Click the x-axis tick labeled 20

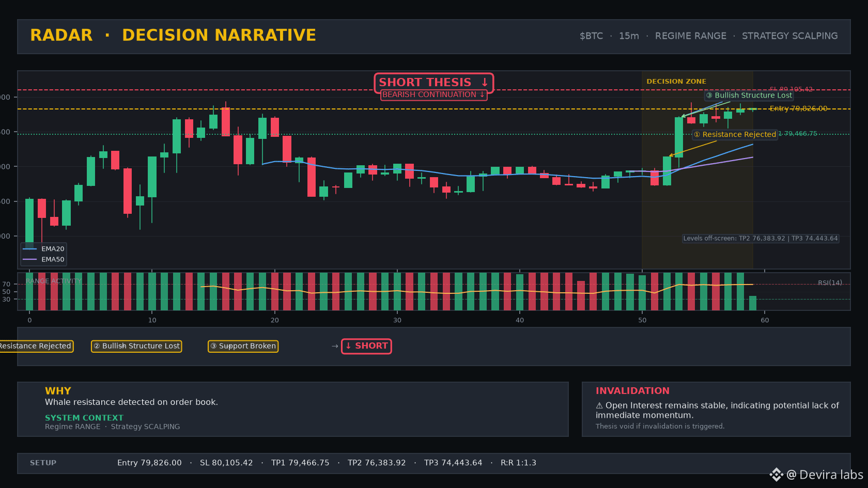[x=274, y=320]
